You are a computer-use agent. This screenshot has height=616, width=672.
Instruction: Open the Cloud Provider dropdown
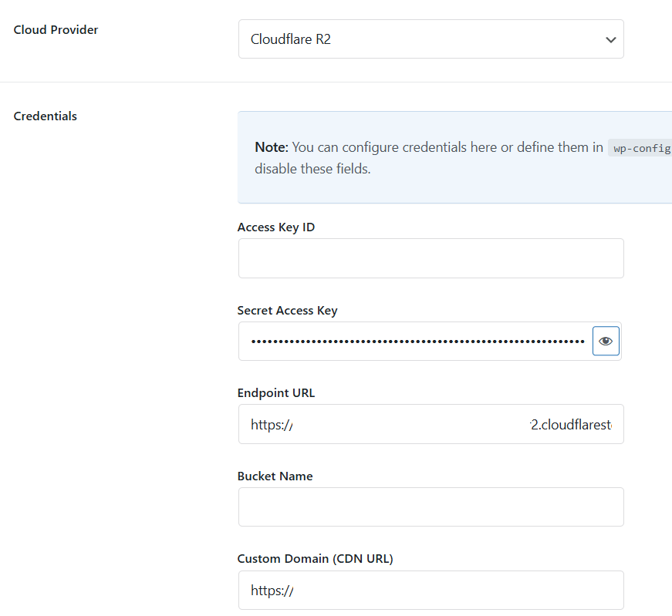(x=430, y=39)
